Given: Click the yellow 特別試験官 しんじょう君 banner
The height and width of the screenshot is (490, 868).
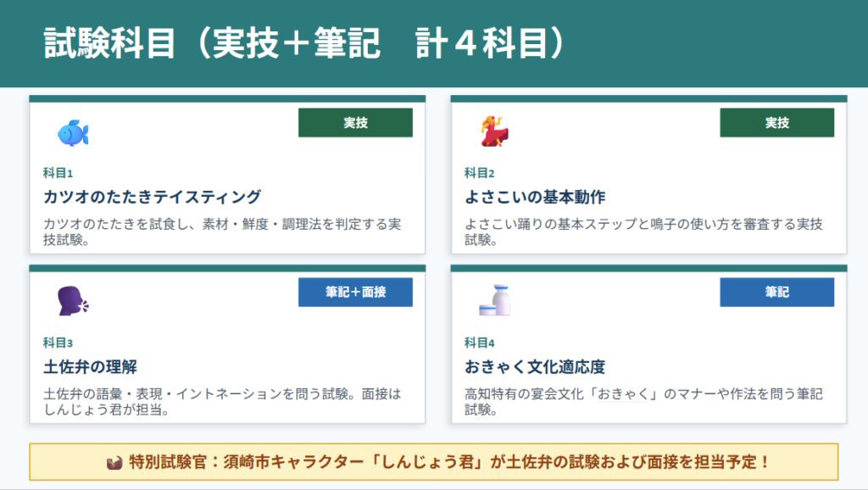Looking at the screenshot, I should click(434, 462).
